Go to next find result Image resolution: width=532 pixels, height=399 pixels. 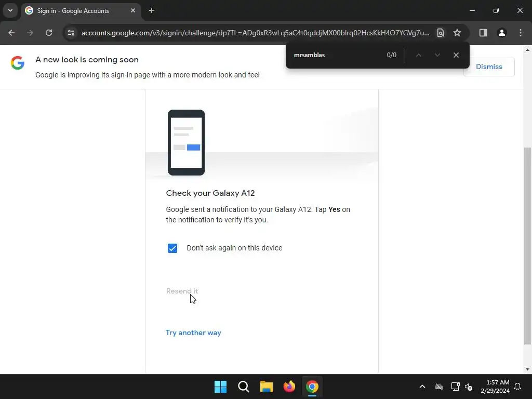(437, 55)
